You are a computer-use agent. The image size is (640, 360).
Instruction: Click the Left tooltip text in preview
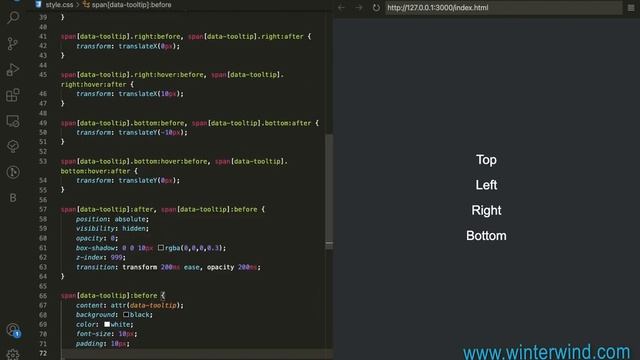(x=486, y=185)
